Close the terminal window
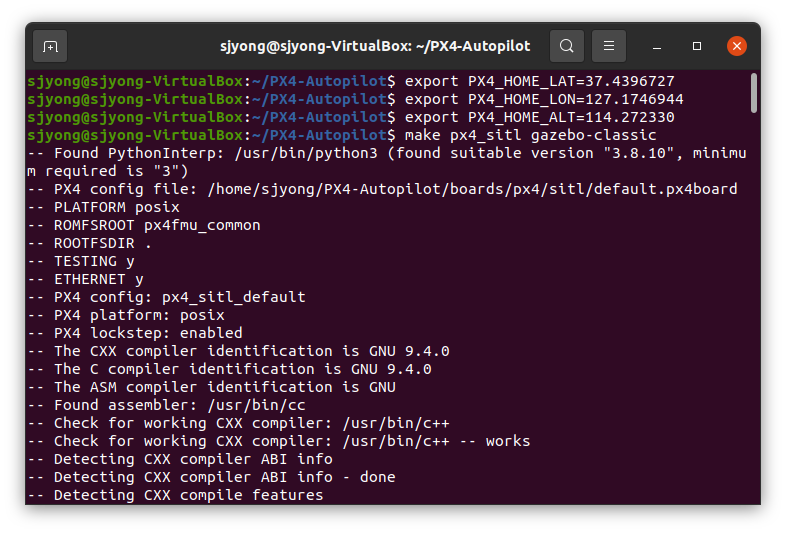This screenshot has width=786, height=533. click(x=737, y=46)
